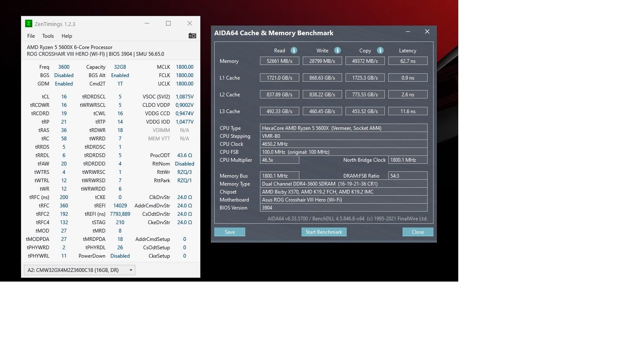Click the CPU Type field HexaCore AMD Ryzen

[x=343, y=128]
